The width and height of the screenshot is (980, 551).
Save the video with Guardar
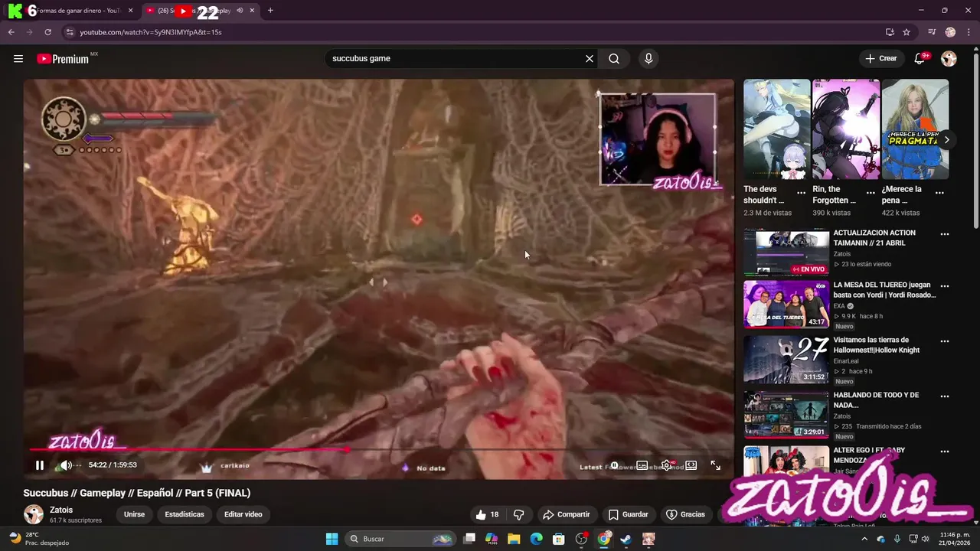(628, 514)
